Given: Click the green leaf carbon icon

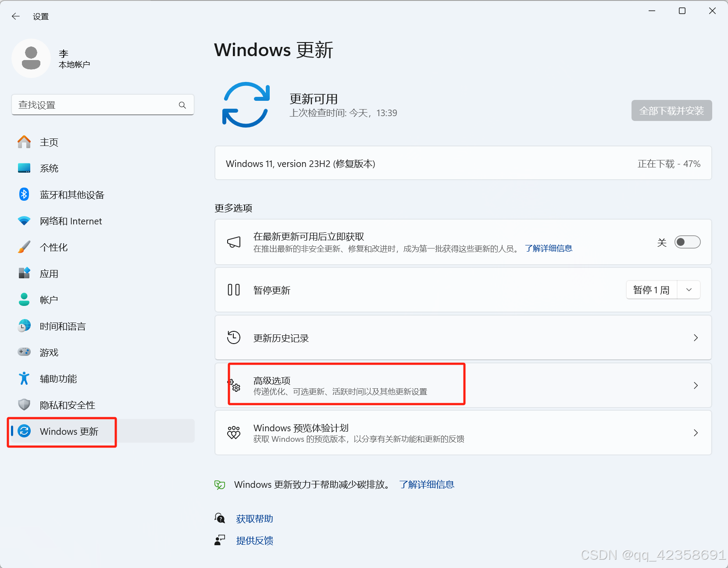Looking at the screenshot, I should click(220, 485).
